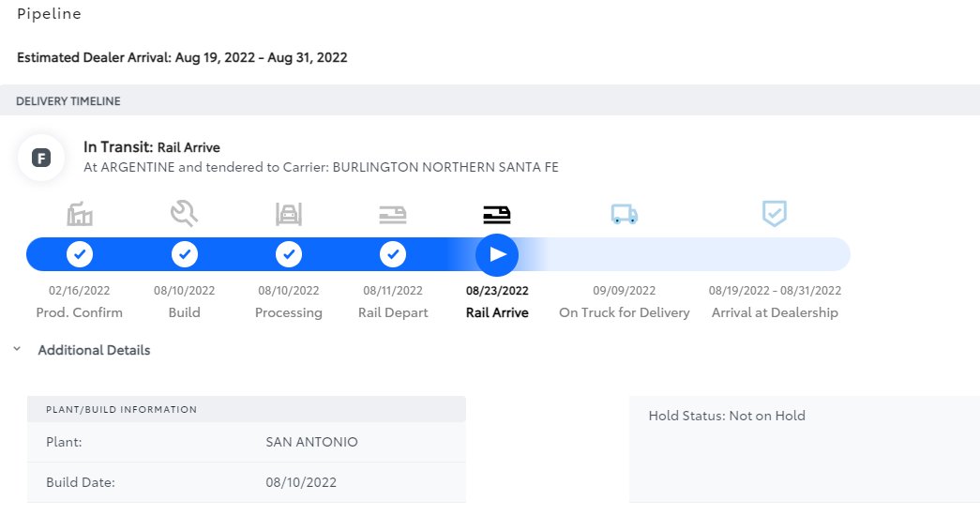
Task: Click the car Processing stage icon
Action: 289,214
